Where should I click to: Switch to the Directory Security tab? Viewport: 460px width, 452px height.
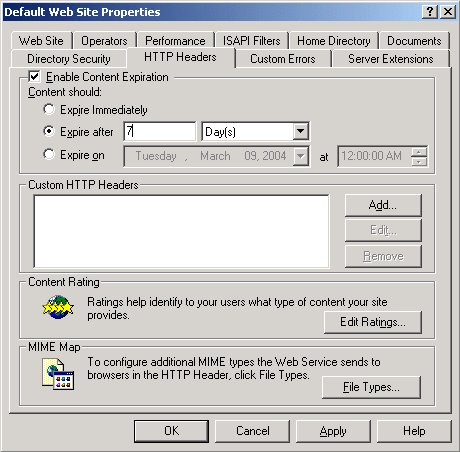[69, 59]
